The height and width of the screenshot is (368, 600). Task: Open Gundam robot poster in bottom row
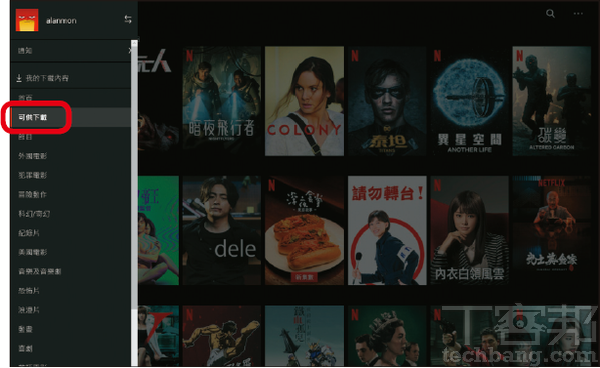(x=305, y=336)
